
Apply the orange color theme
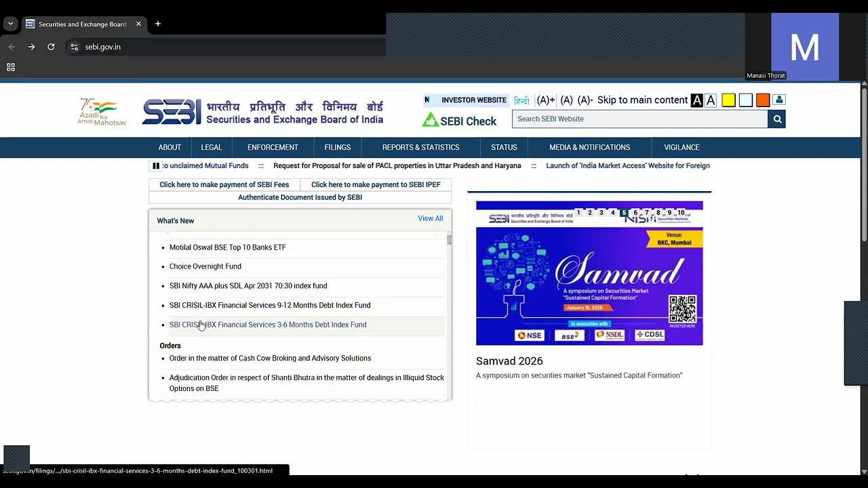(x=763, y=100)
